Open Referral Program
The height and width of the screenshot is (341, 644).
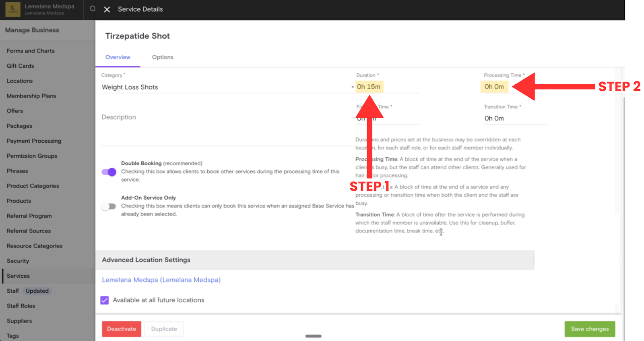pyautogui.click(x=29, y=216)
